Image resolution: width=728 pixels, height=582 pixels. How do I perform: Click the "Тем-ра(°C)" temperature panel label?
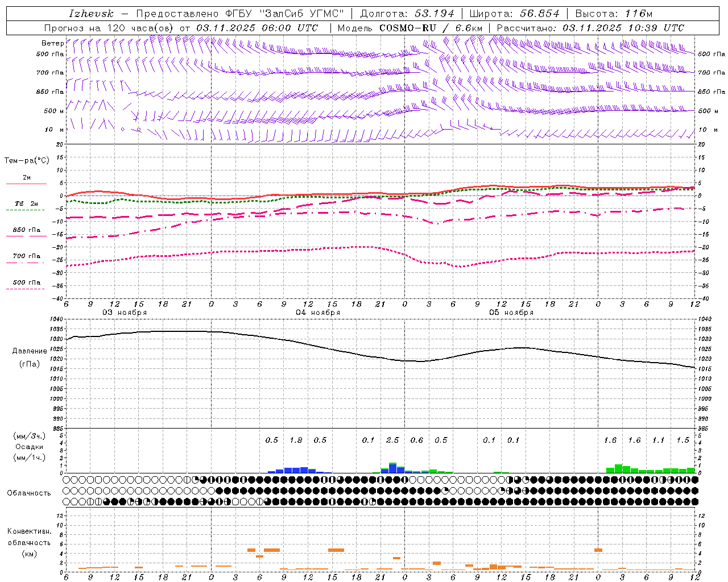[x=27, y=161]
